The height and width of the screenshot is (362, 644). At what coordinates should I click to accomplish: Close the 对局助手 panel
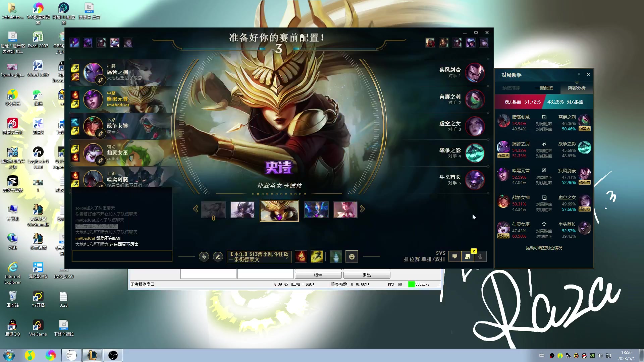588,74
